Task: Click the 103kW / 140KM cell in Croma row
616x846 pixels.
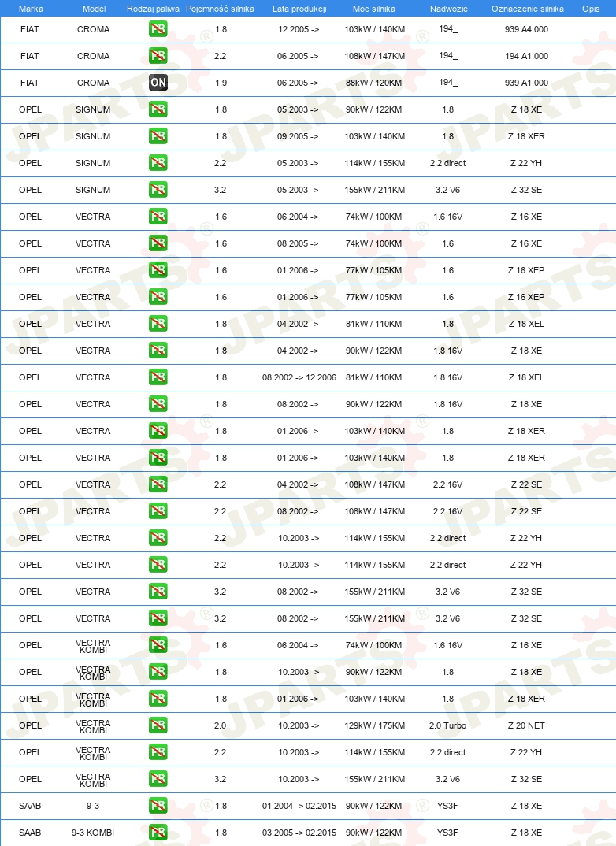Action: 374,29
